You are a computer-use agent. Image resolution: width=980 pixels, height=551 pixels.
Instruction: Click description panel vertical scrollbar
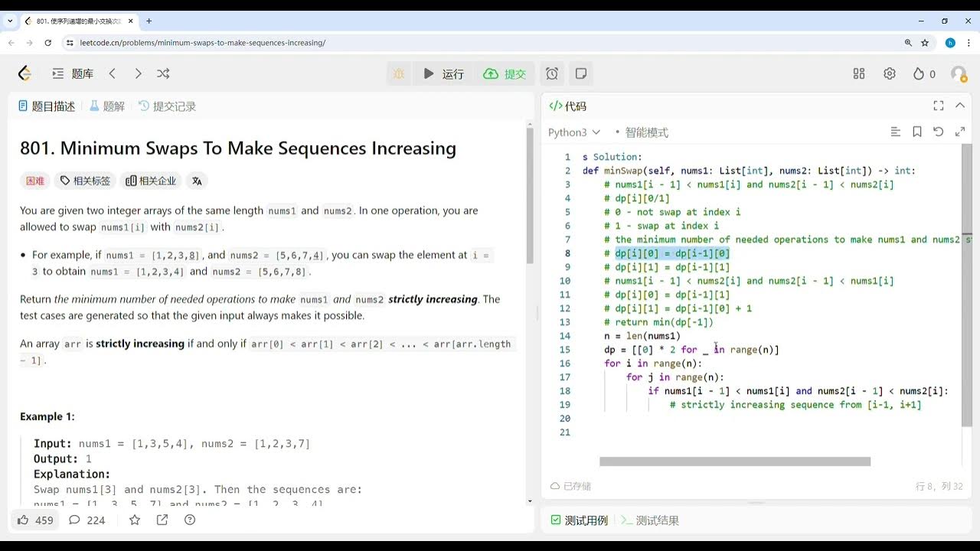tap(528, 195)
